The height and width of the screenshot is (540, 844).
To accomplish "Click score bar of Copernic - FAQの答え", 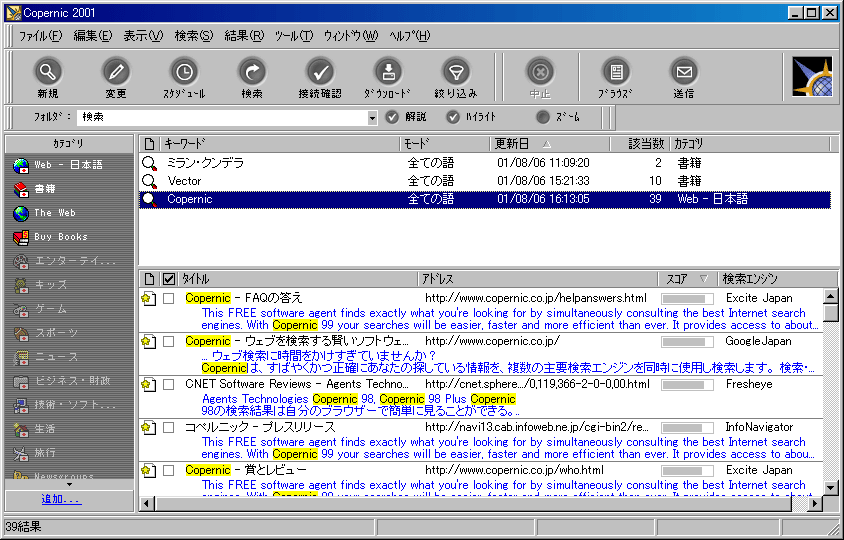I will [687, 299].
